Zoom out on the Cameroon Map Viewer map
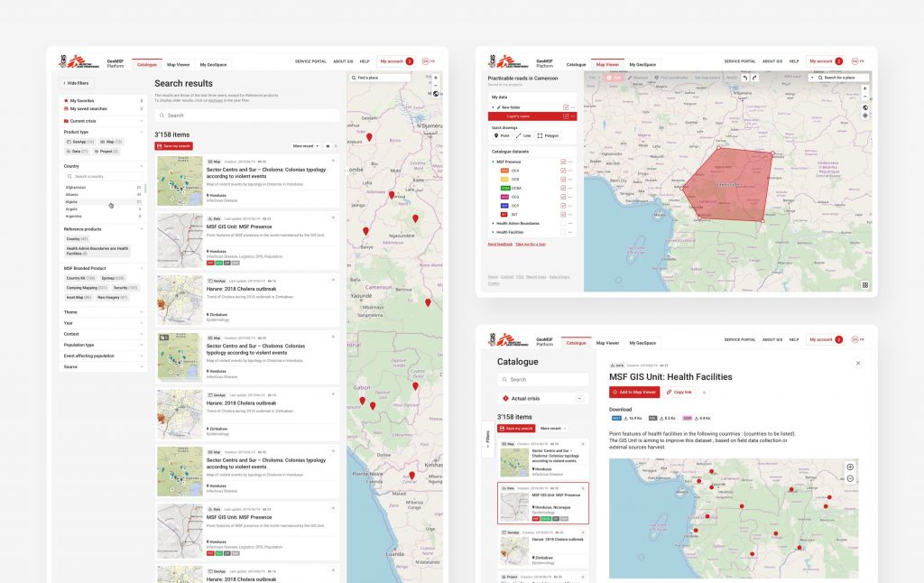 click(x=865, y=97)
